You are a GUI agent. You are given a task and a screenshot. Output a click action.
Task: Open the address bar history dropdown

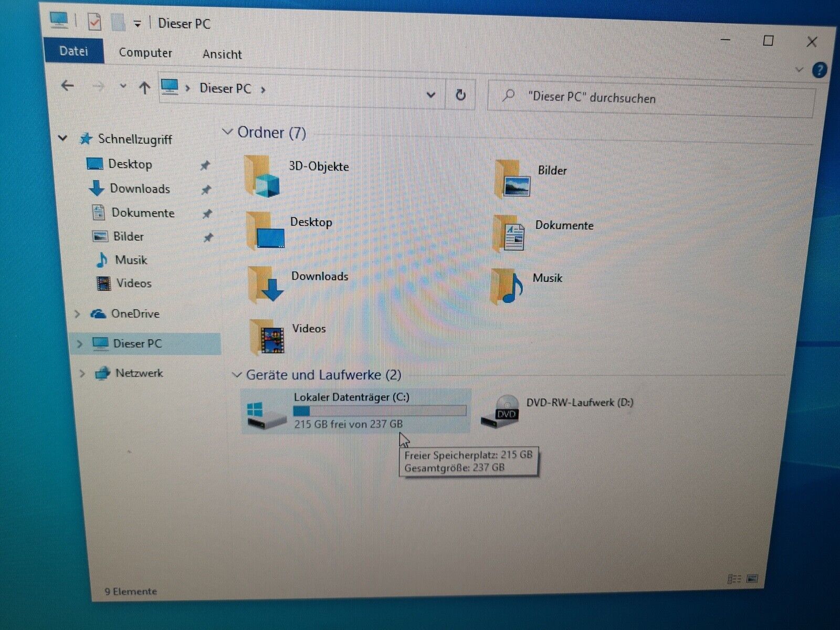tap(431, 95)
